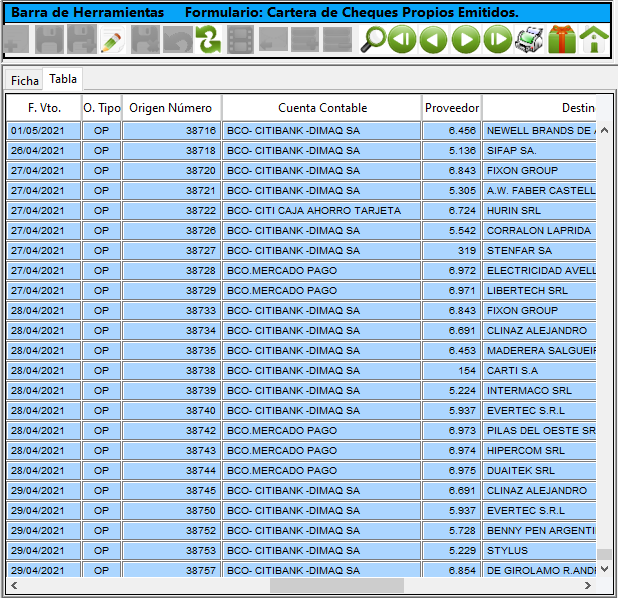Switch to the Ficha tab
Viewport: 618px width, 598px height.
[x=24, y=81]
